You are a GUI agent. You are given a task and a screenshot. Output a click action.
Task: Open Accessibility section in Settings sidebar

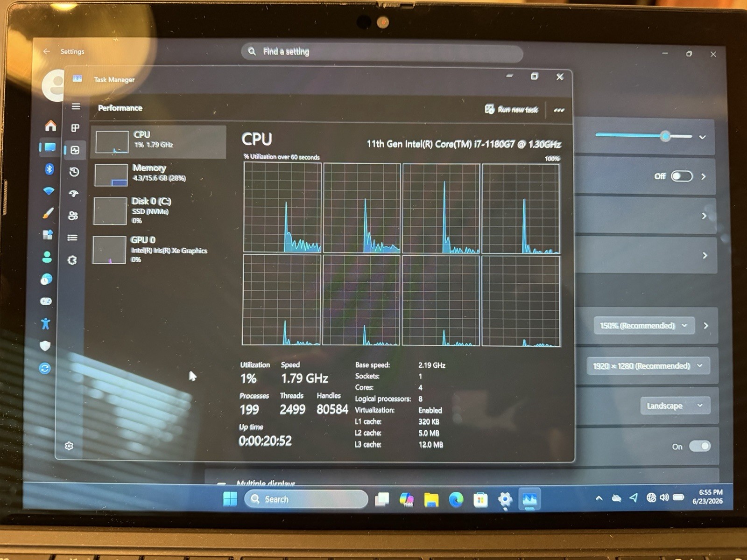tap(45, 323)
